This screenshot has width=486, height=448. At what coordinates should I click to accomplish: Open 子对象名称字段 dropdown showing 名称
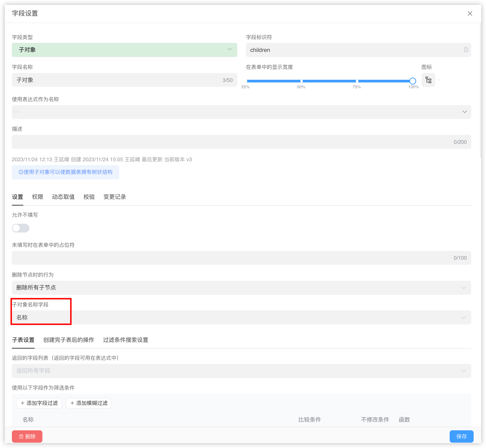click(x=241, y=318)
